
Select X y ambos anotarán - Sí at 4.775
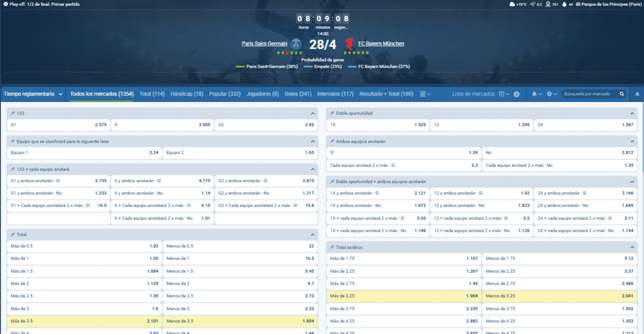[162, 181]
